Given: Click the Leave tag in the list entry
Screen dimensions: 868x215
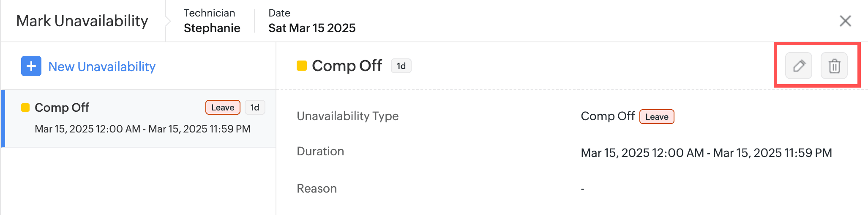Looking at the screenshot, I should point(223,107).
